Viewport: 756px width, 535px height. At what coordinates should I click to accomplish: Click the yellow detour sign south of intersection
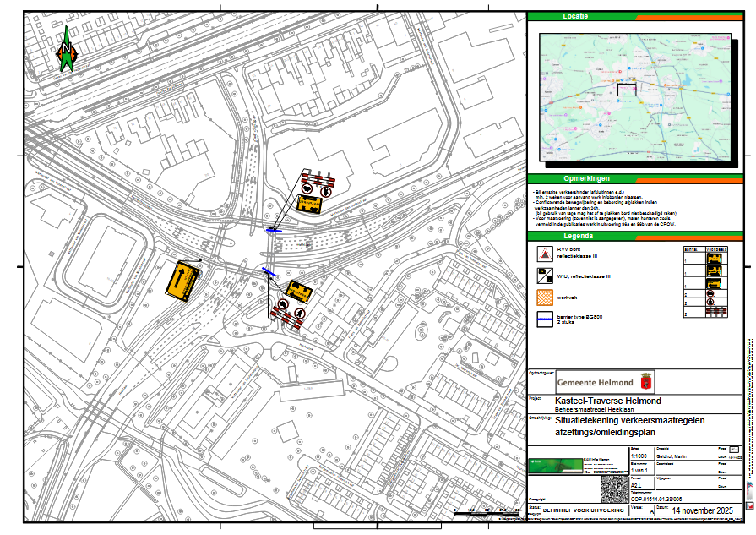[298, 293]
